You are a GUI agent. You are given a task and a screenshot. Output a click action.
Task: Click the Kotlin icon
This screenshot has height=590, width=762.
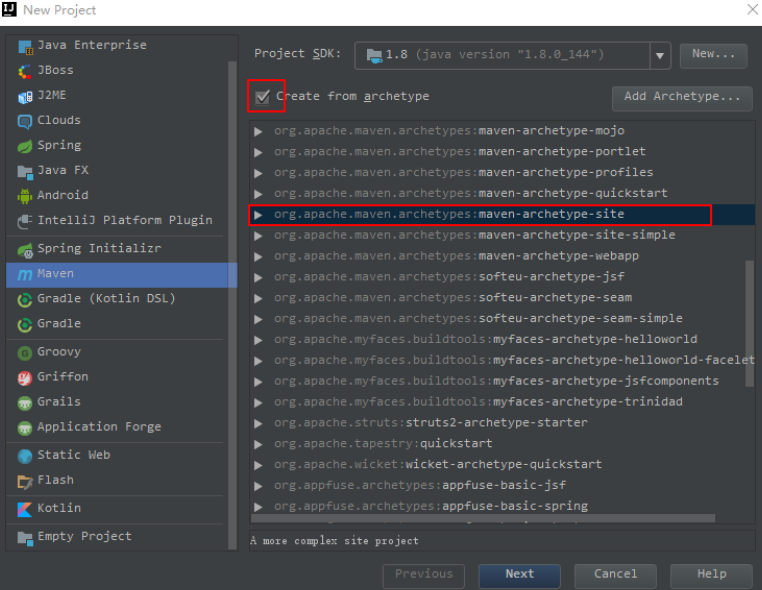25,509
